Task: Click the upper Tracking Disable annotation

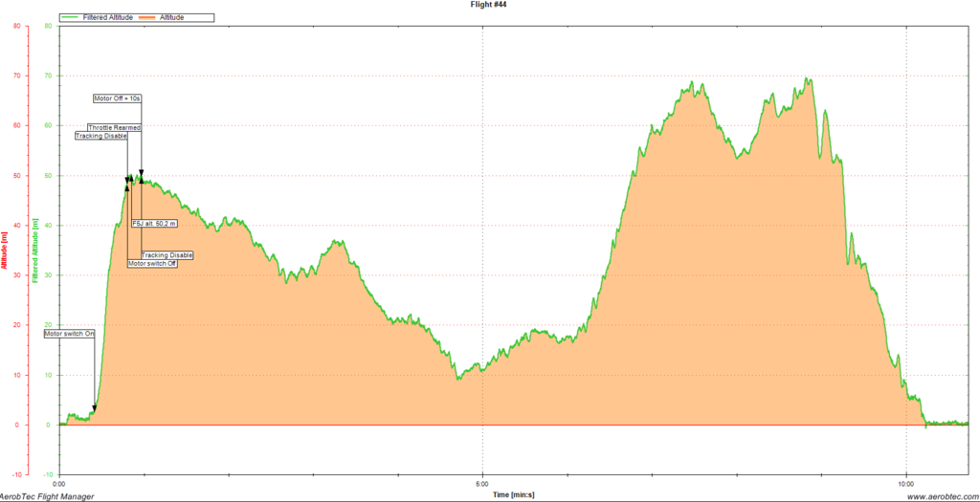Action: coord(100,136)
